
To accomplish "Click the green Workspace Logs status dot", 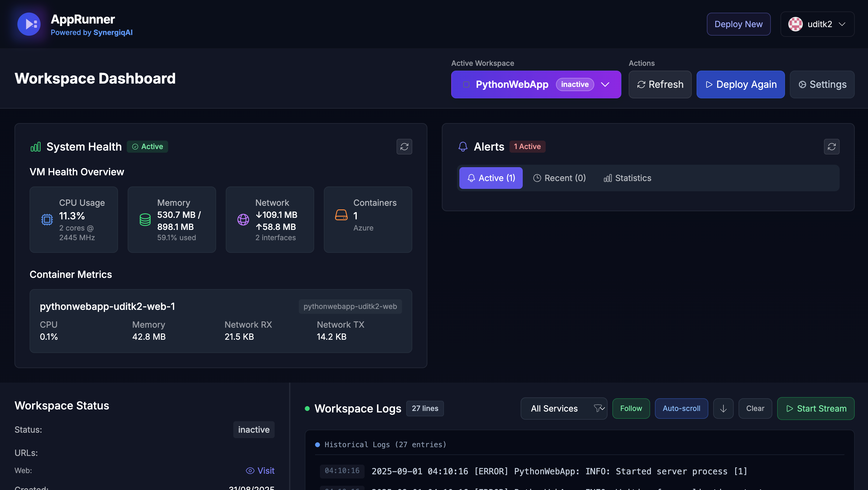I will click(307, 409).
